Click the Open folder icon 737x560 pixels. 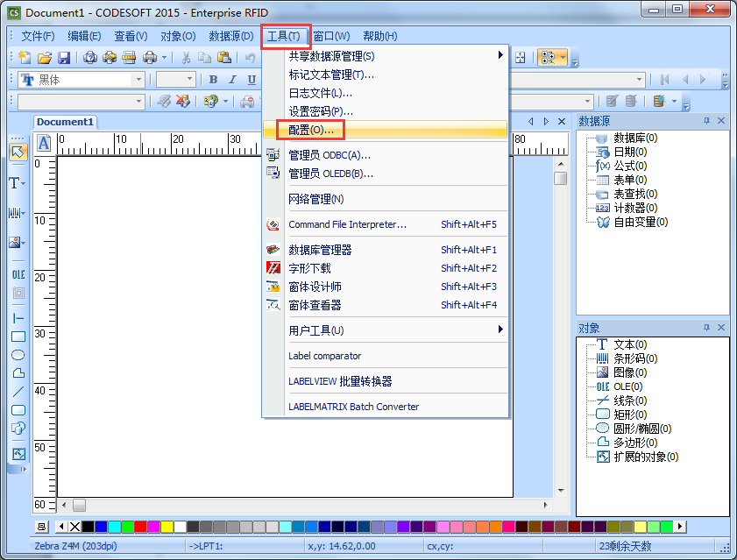(45, 58)
